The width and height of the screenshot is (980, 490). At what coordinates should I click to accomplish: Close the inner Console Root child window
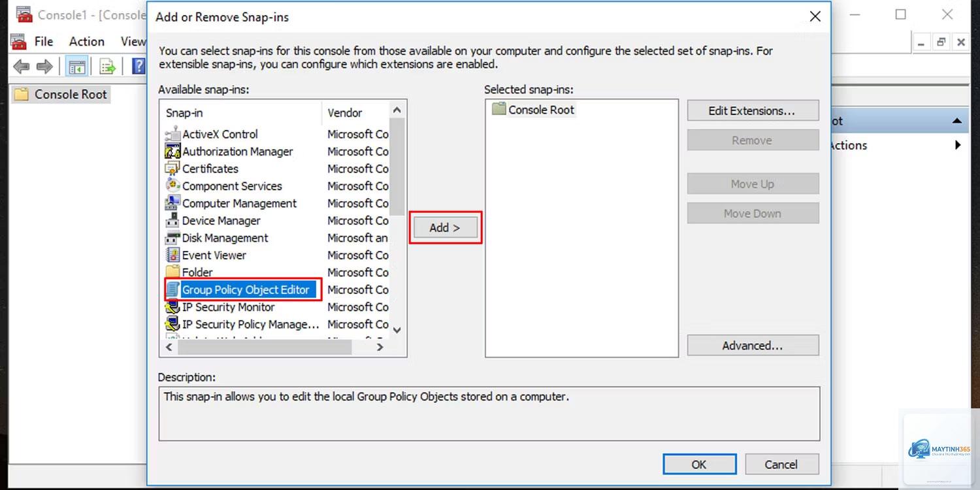[x=960, y=42]
